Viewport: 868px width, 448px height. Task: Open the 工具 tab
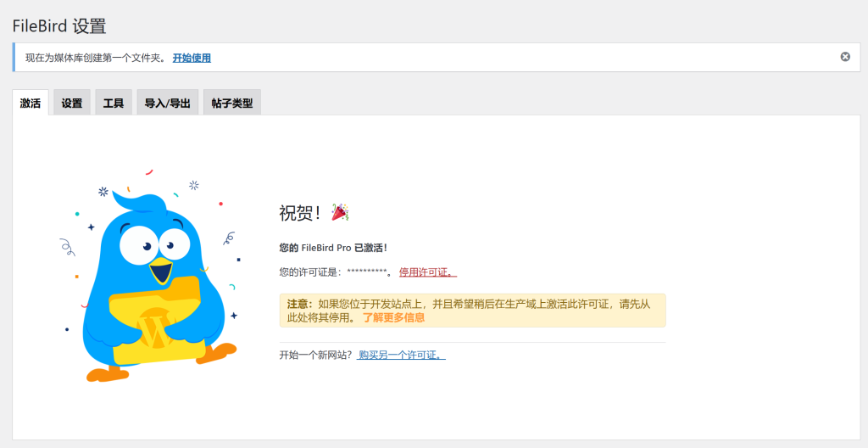click(114, 103)
